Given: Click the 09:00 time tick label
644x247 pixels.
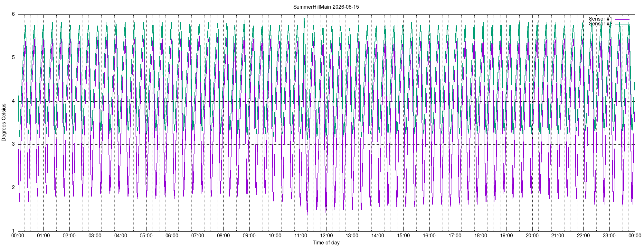Looking at the screenshot, I should tap(249, 235).
